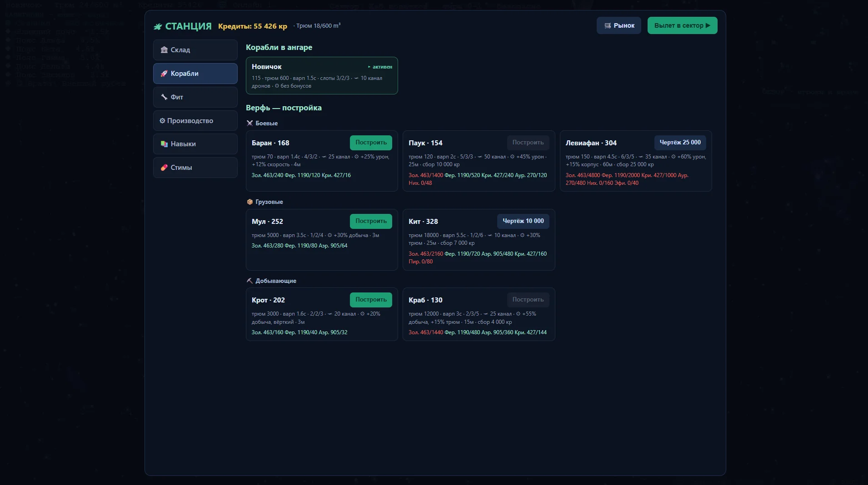Switch to the Производство tab
Screen dimensions: 868x485
tap(195, 121)
